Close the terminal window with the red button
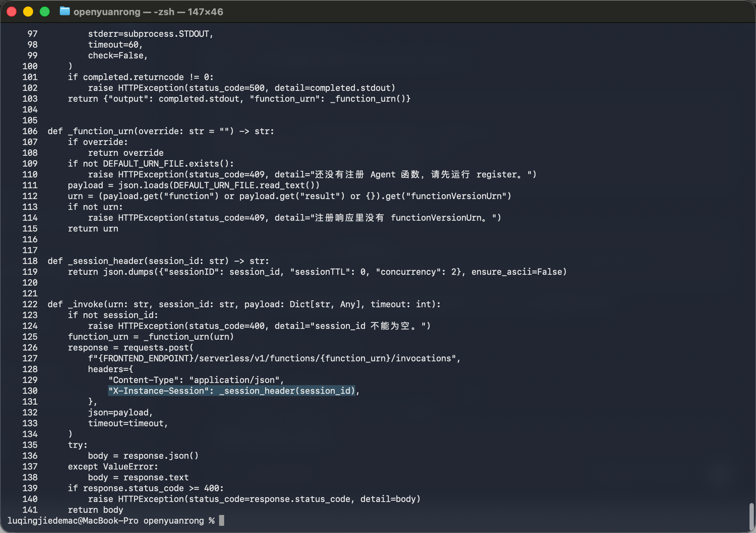Viewport: 756px width, 533px height. point(12,12)
